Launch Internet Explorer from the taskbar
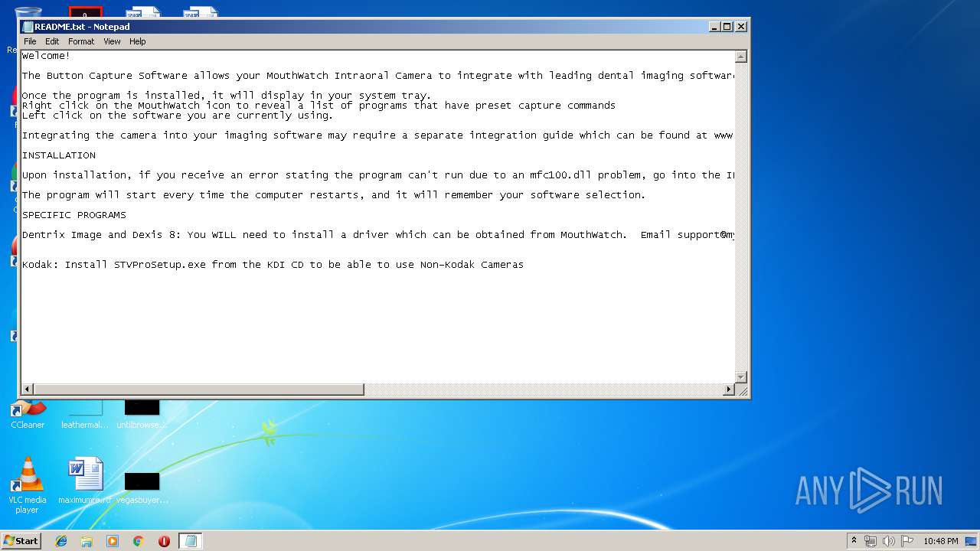The width and height of the screenshot is (980, 551). pyautogui.click(x=61, y=541)
